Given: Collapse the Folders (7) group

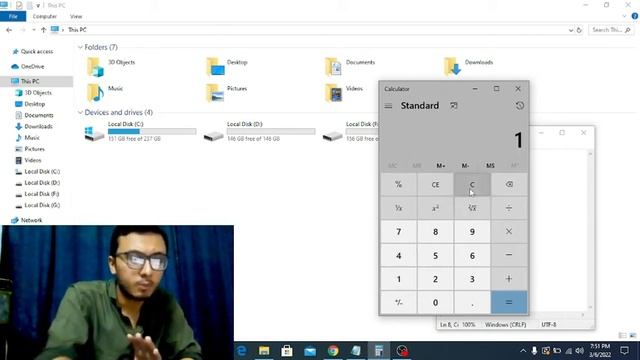Looking at the screenshot, I should (x=80, y=47).
